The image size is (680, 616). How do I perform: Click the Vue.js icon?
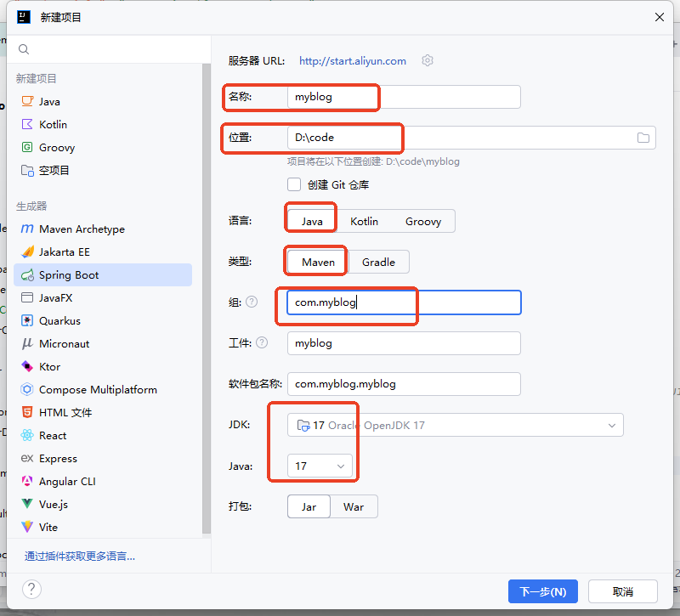point(27,504)
